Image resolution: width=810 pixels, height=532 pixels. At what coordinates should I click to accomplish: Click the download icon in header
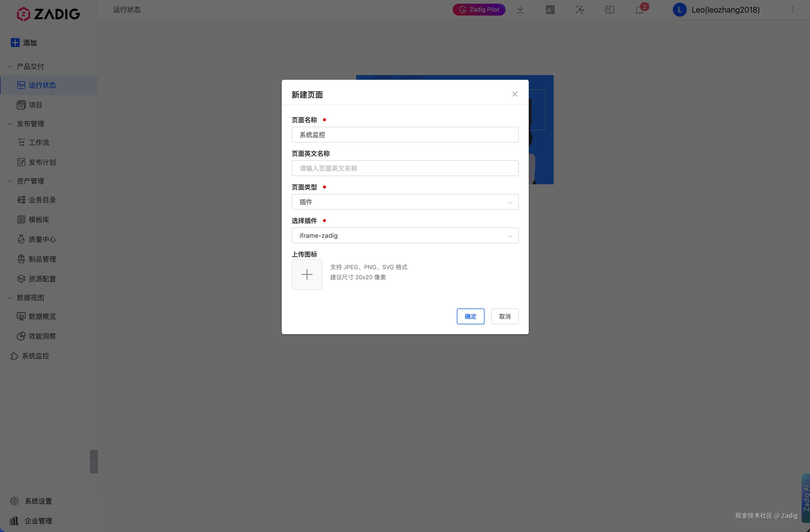coord(520,10)
